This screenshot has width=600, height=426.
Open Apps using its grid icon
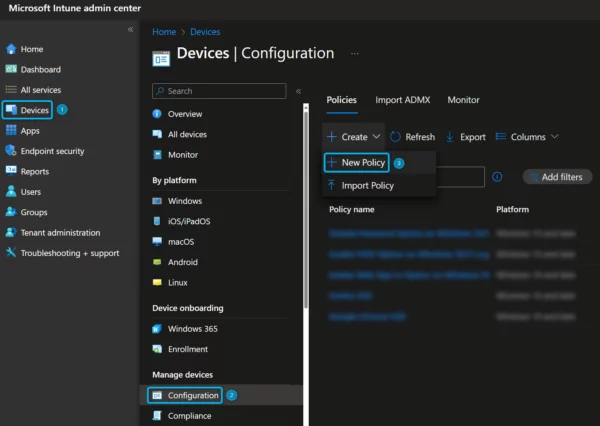pyautogui.click(x=11, y=130)
